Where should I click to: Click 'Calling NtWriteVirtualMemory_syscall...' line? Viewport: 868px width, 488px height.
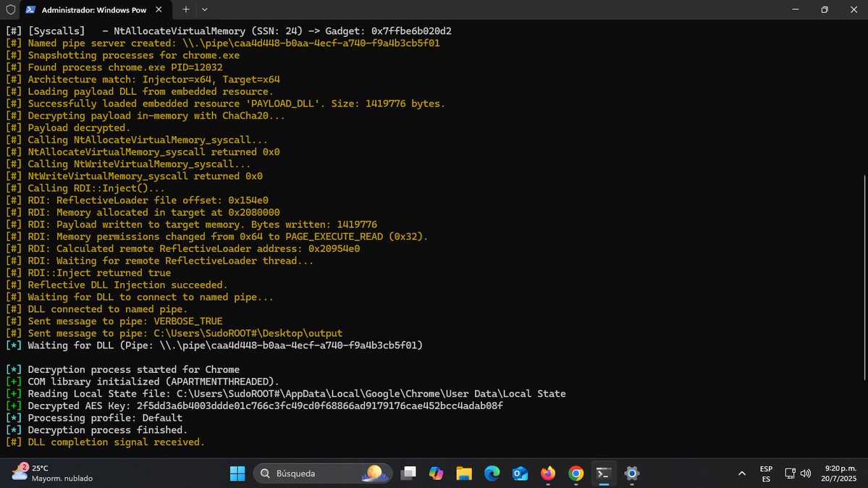[x=128, y=164]
